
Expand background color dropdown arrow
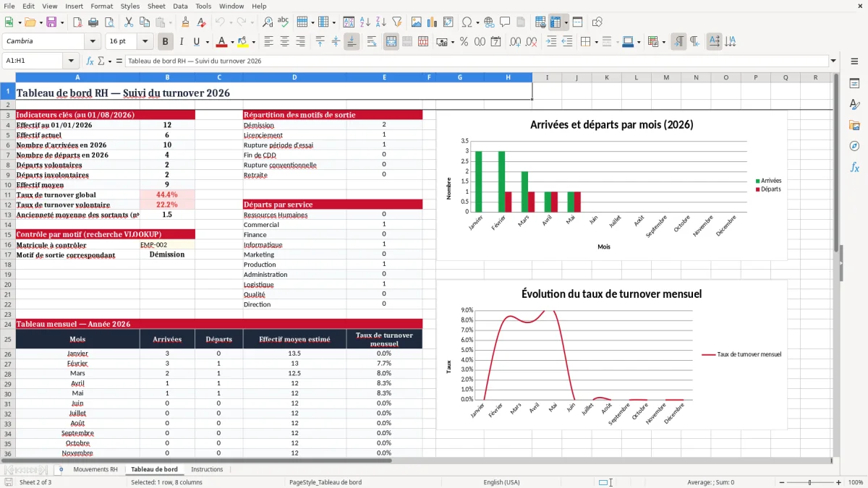253,42
